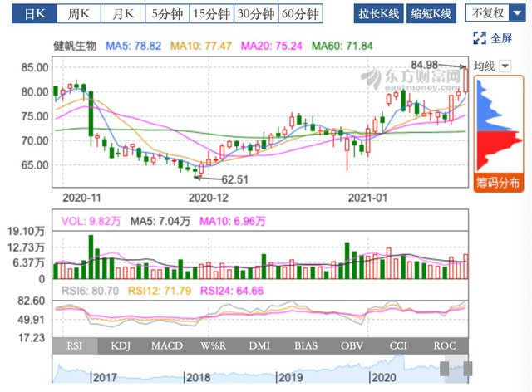Switch indicator to KDJ
Image resolution: width=532 pixels, height=392 pixels.
(x=121, y=345)
